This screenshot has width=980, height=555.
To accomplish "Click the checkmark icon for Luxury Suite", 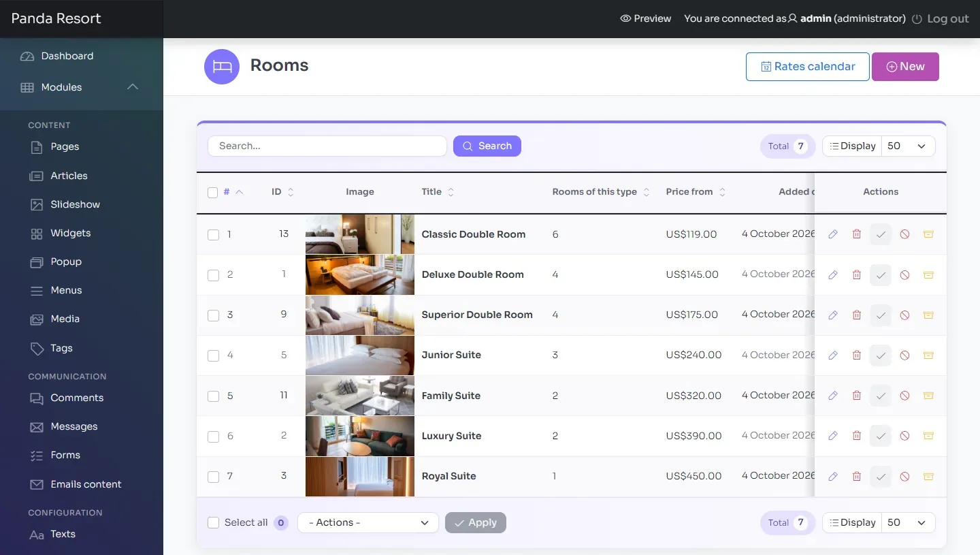I will [x=881, y=436].
